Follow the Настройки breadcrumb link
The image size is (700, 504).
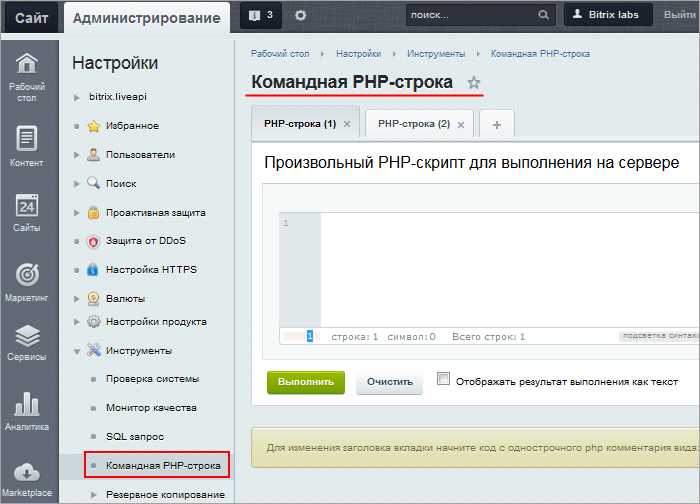[358, 54]
